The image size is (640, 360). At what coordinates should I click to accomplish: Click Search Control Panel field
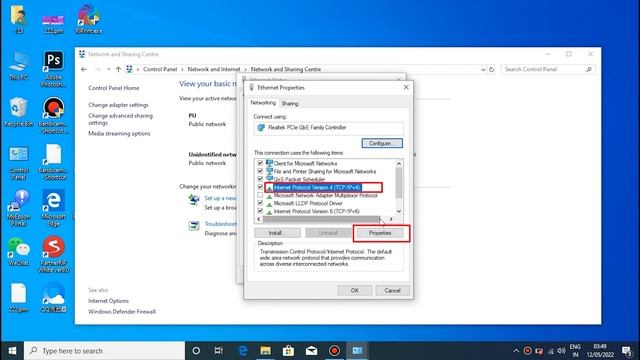tap(548, 69)
